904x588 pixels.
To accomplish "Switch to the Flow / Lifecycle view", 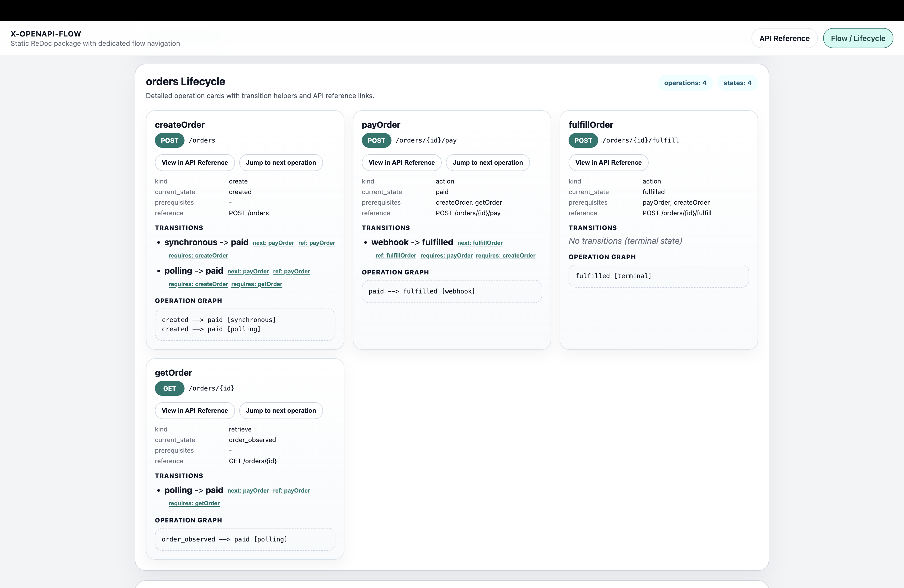I will coord(858,38).
